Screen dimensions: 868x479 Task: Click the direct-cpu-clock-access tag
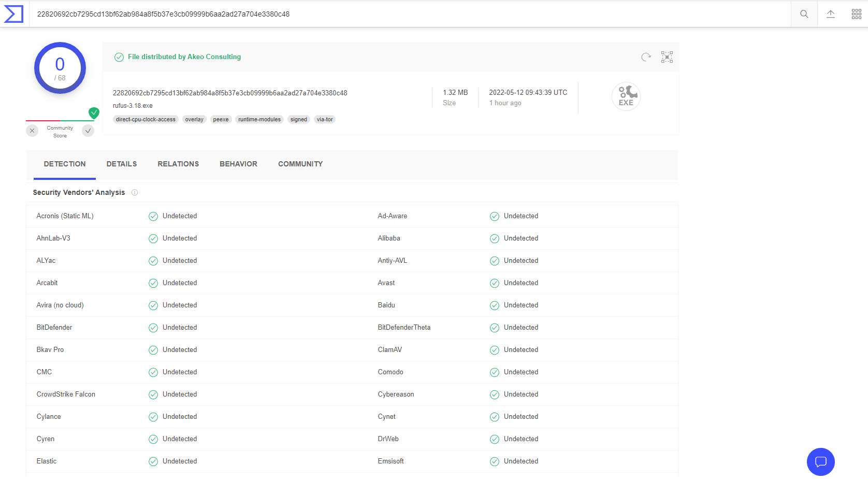146,119
